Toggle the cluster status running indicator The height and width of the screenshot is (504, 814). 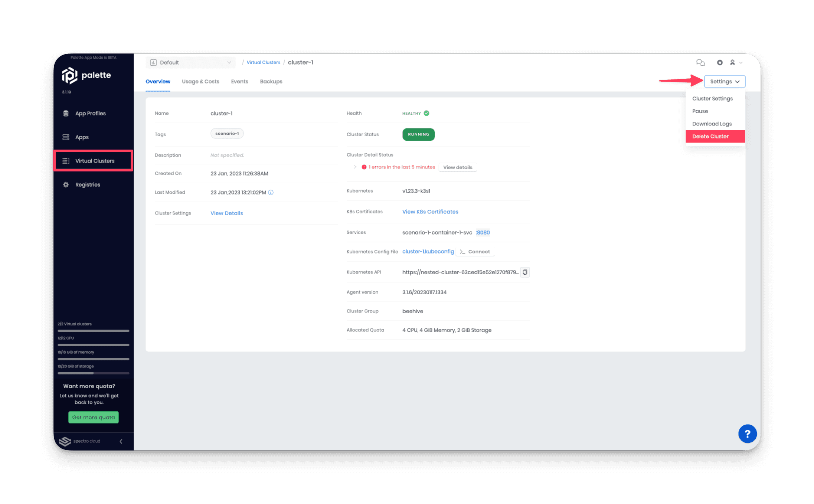pyautogui.click(x=419, y=134)
